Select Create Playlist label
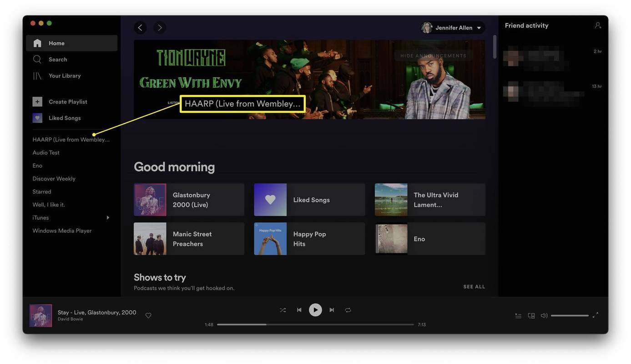 point(68,102)
